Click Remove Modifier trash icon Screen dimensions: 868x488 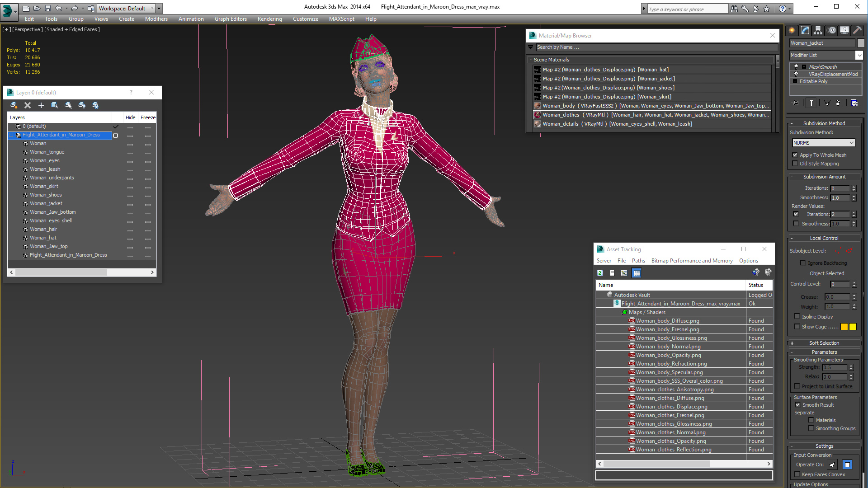point(838,103)
